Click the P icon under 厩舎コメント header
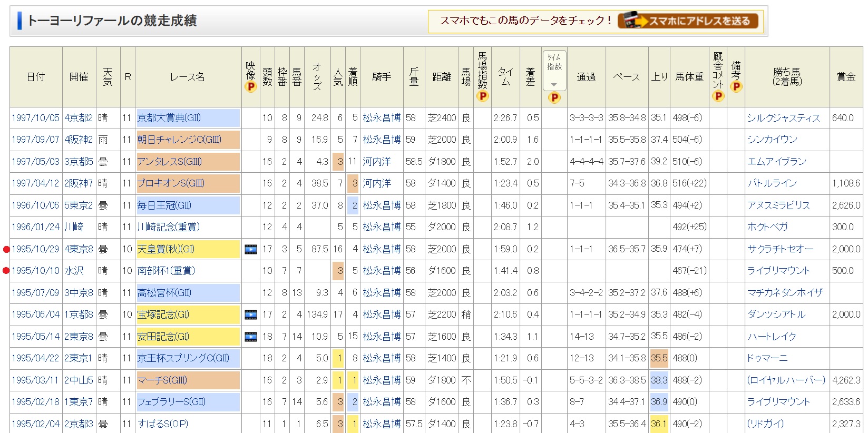Viewport: 868px width, 433px height. click(718, 96)
